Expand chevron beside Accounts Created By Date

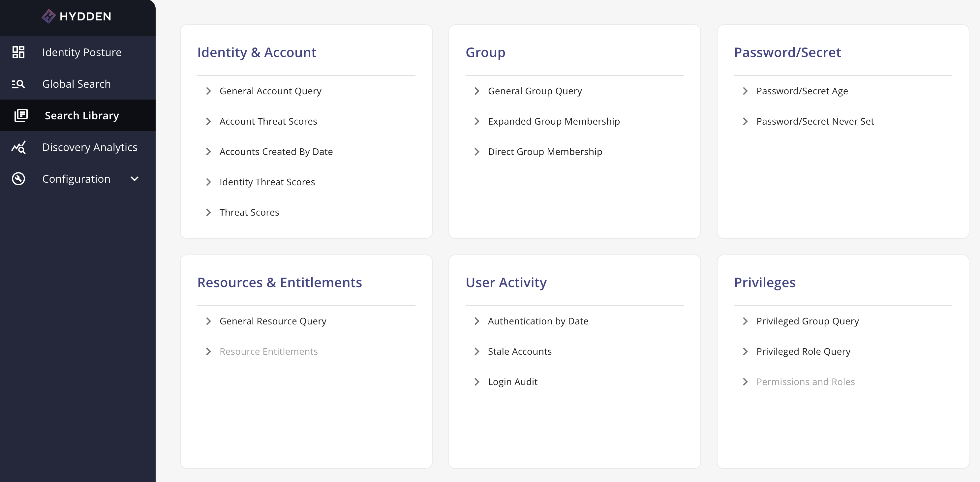(x=208, y=152)
